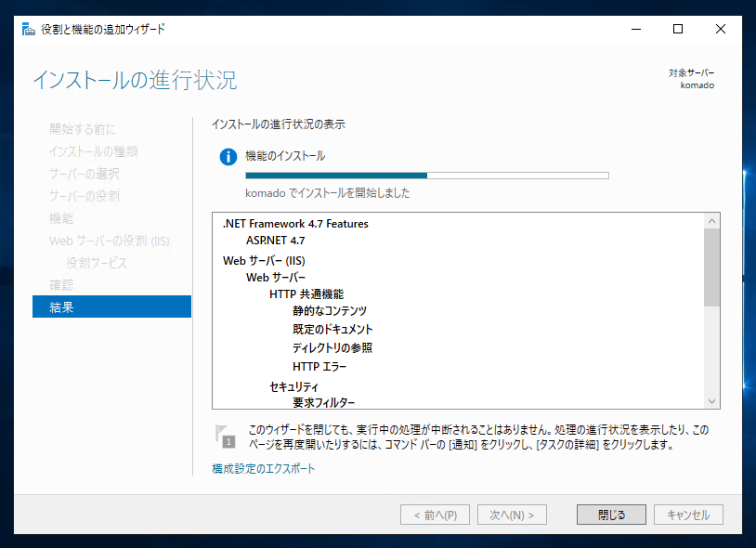
Task: Select the 機能 step in sidebar
Action: [x=61, y=218]
